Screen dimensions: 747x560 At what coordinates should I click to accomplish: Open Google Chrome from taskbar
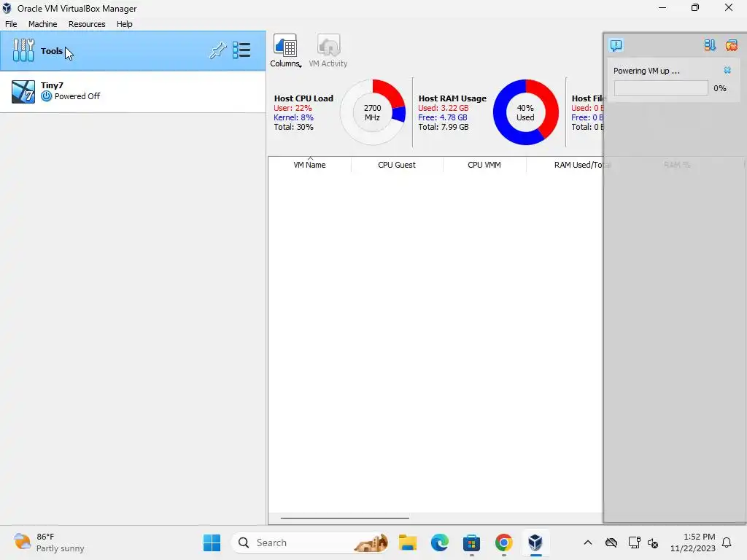503,542
